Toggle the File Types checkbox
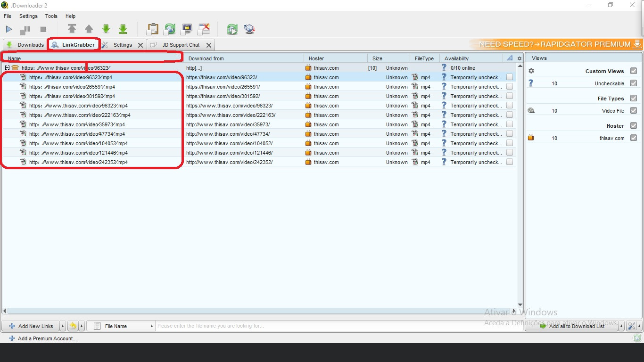The height and width of the screenshot is (362, 644). pos(634,98)
